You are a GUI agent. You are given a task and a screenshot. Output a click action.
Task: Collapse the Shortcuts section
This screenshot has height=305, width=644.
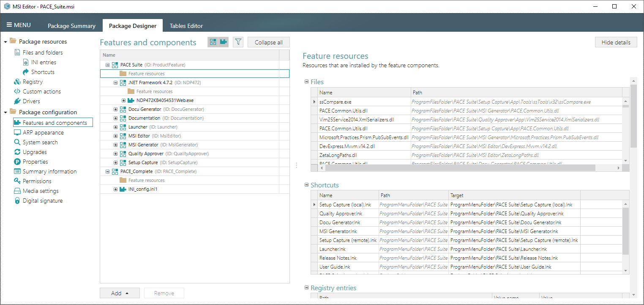pos(307,185)
